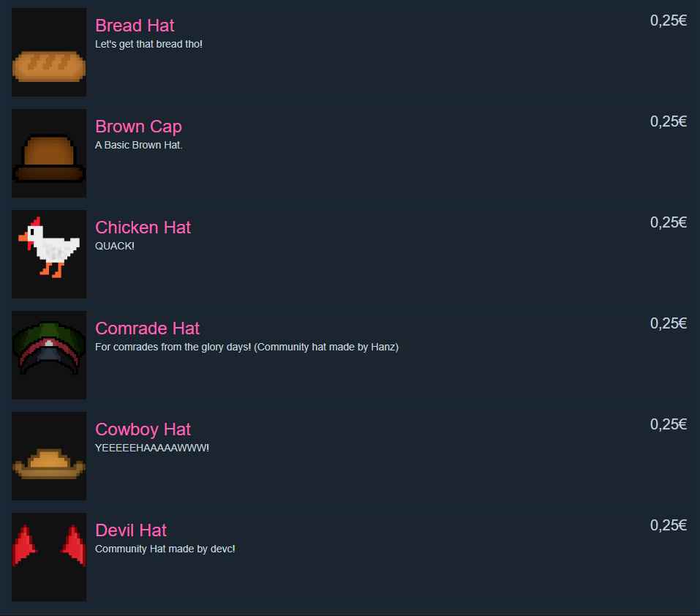This screenshot has width=700, height=616.
Task: Follow the Chicken Hat title link
Action: [x=143, y=228]
